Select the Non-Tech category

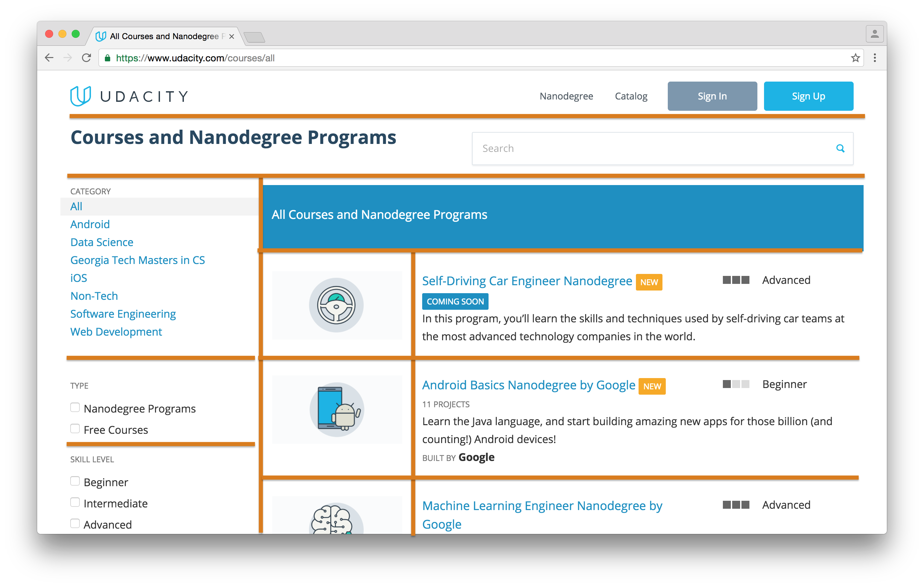coord(94,296)
